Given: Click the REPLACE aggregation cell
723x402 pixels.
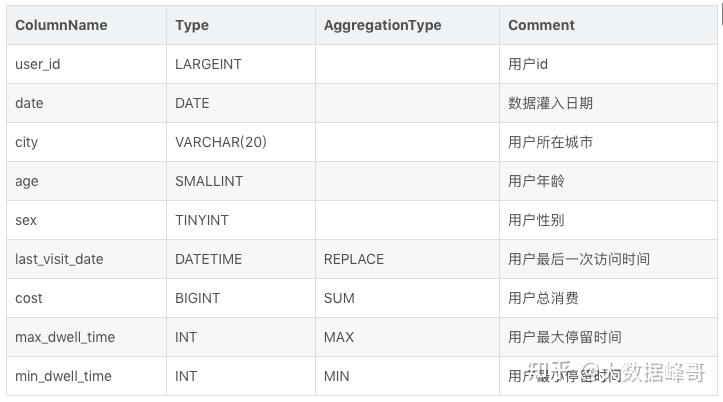Looking at the screenshot, I should point(354,259).
